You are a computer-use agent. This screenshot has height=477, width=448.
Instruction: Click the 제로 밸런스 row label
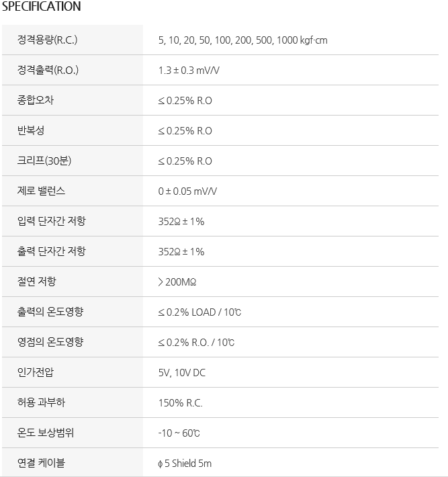(41, 191)
